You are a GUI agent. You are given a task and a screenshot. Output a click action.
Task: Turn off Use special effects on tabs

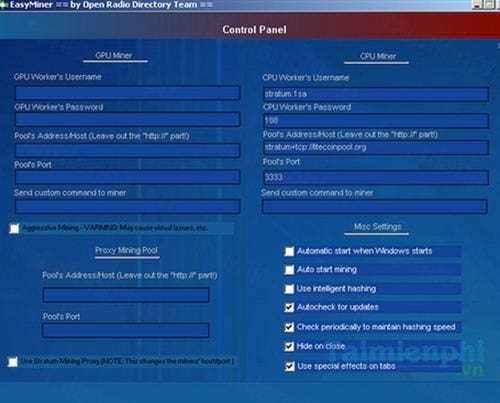pyautogui.click(x=289, y=366)
